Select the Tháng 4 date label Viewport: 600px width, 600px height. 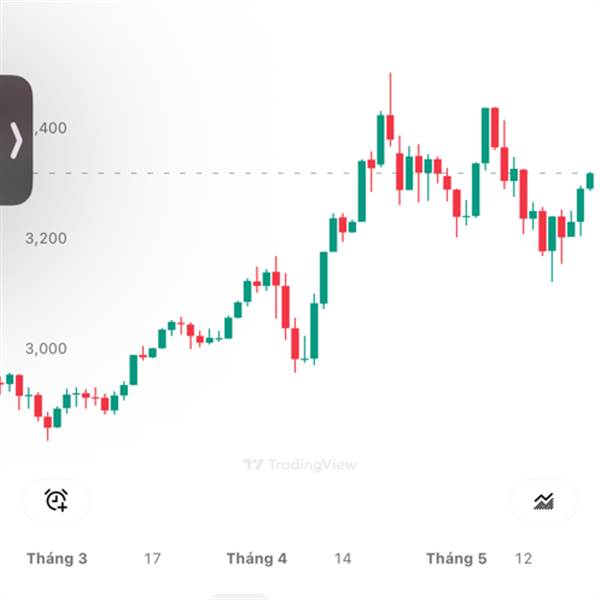coord(257,559)
